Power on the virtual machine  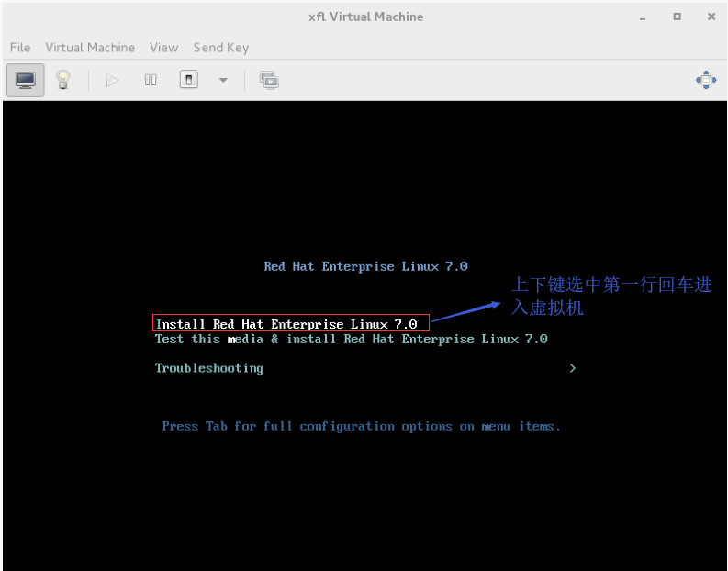point(112,80)
